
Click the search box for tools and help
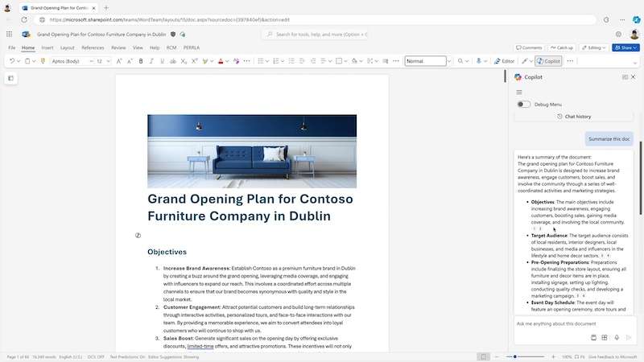[316, 35]
